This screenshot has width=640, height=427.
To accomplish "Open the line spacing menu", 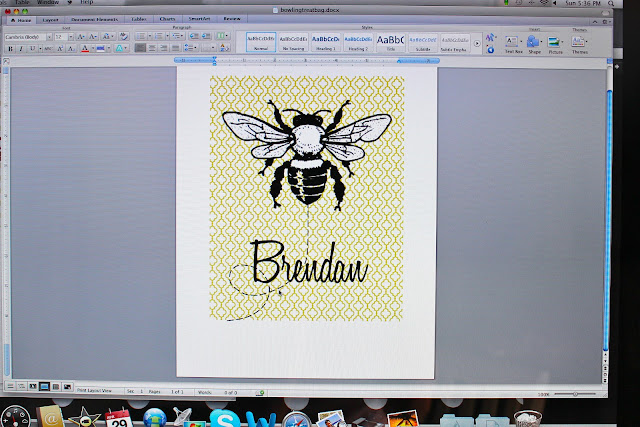I will click(x=190, y=48).
